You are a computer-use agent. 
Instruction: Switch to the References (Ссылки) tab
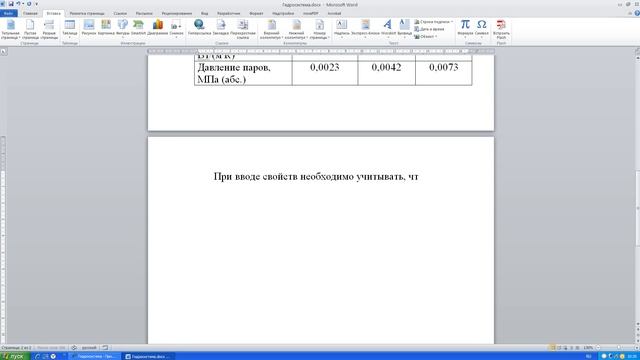[120, 13]
